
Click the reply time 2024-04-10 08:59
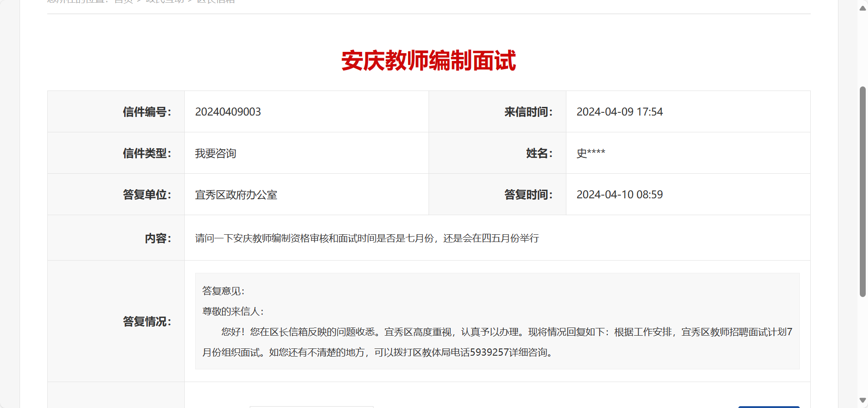[619, 195]
